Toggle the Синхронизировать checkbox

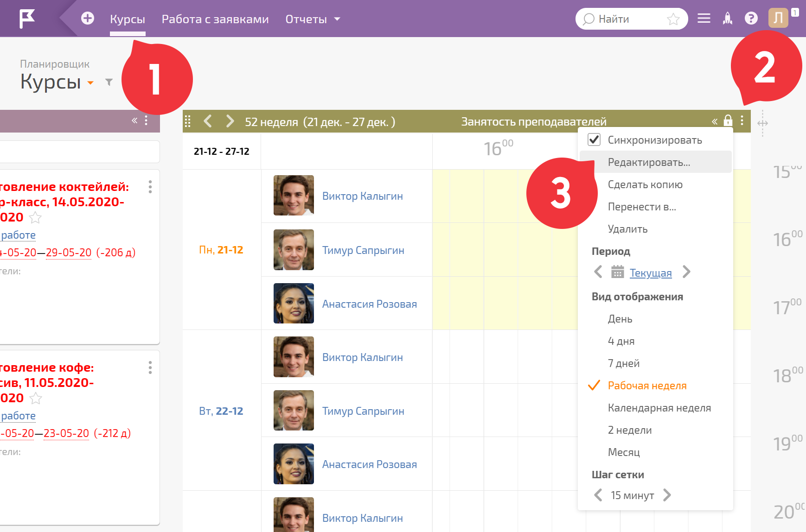point(594,139)
